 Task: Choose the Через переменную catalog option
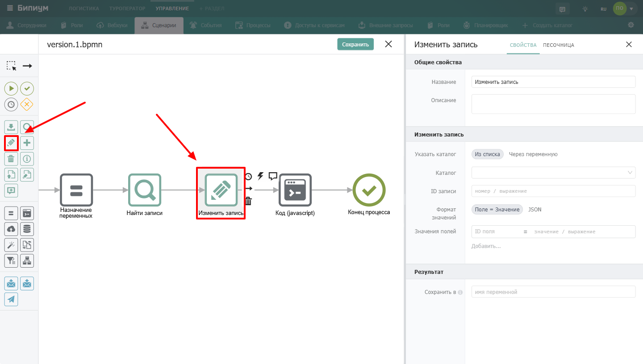coord(533,154)
